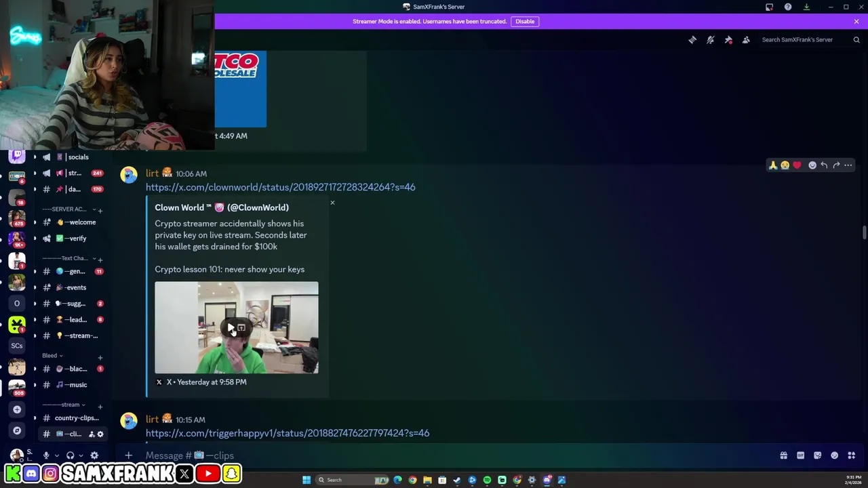
Task: Open sticker picker in message bar
Action: coord(818,455)
